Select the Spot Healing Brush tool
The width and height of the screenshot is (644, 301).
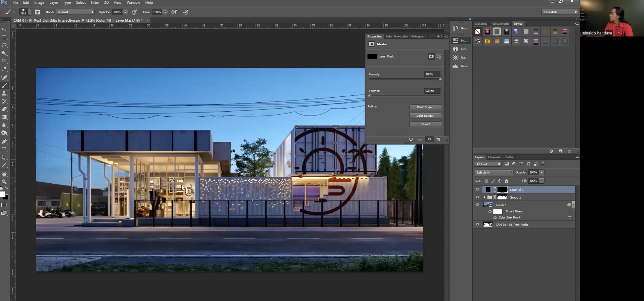pyautogui.click(x=4, y=78)
